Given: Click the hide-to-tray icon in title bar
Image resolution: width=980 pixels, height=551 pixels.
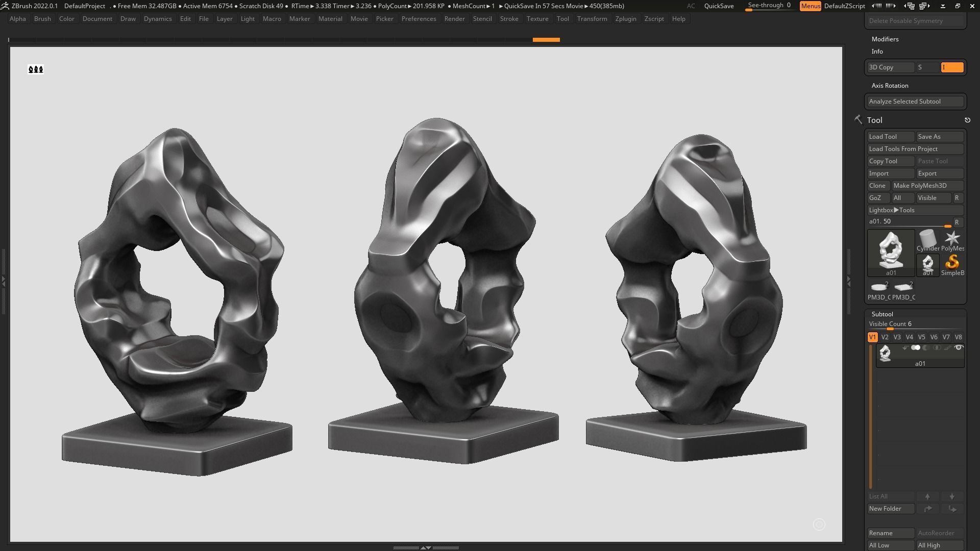Looking at the screenshot, I should [x=943, y=6].
